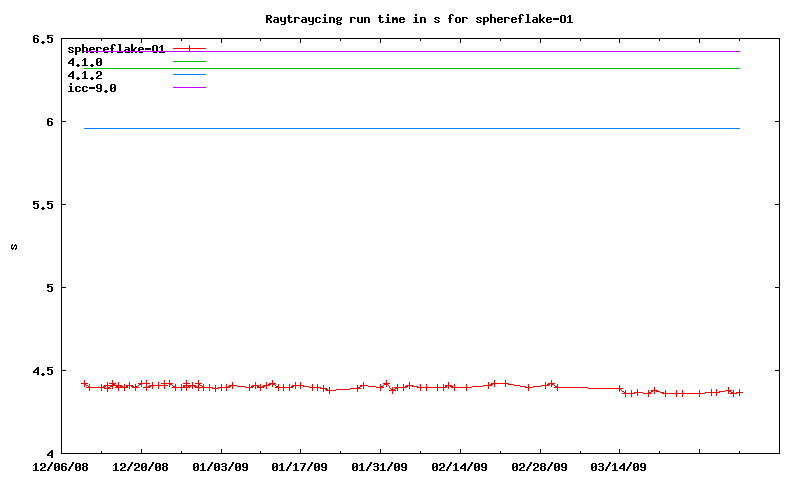Click the 6.5 y-axis tick label
The height and width of the screenshot is (480, 800).
(x=42, y=39)
